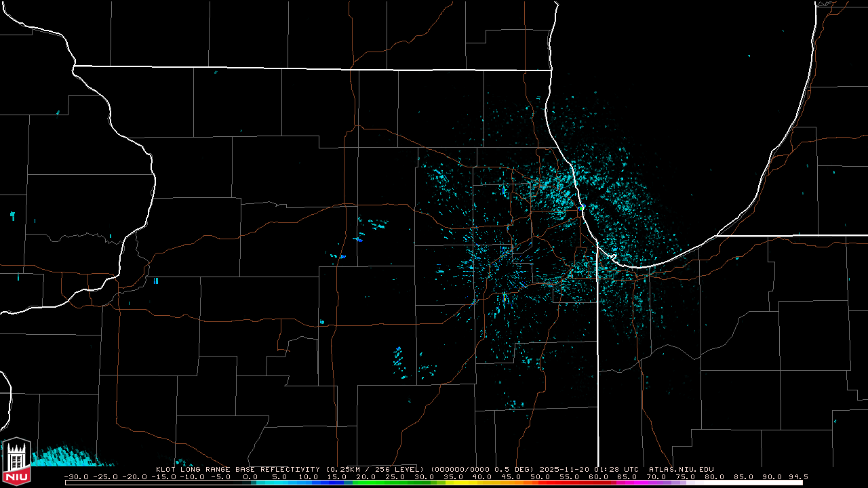Click the 01:28 UTC timestamp
This screenshot has height=488, width=868.
[618, 469]
